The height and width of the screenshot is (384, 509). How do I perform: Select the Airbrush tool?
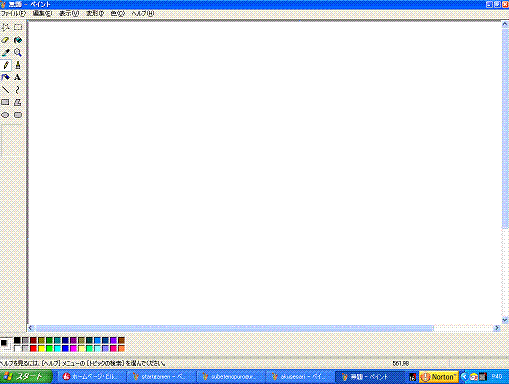click(x=5, y=77)
